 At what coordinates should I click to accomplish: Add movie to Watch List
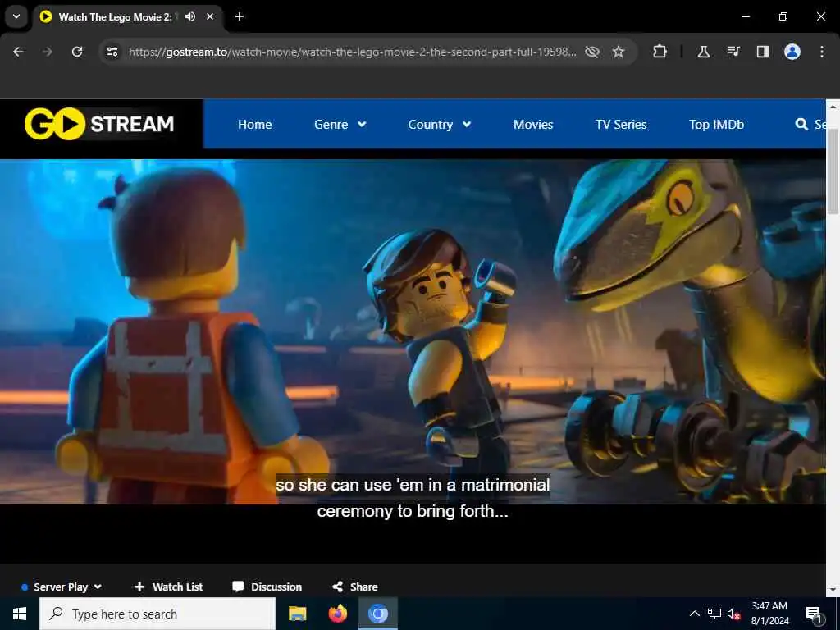169,587
